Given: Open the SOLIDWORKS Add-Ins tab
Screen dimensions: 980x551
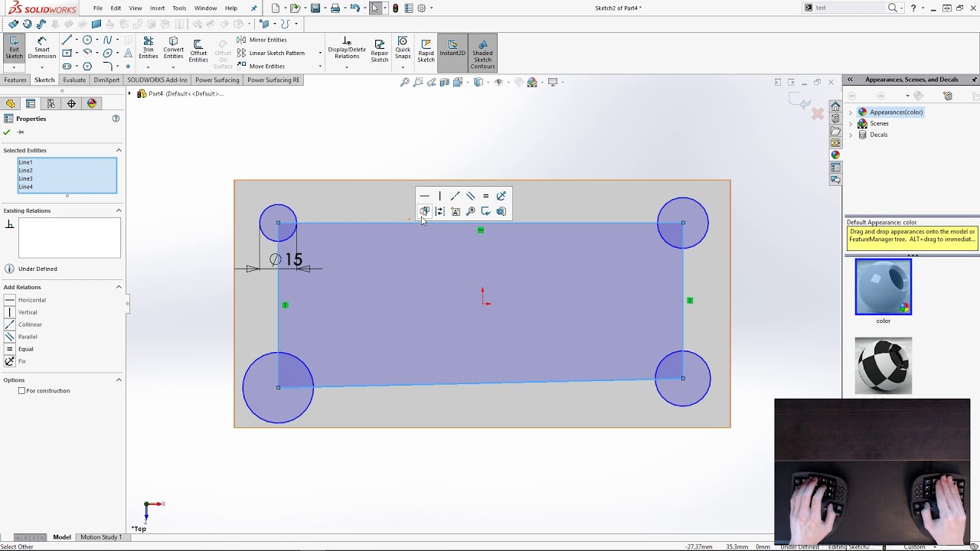Looking at the screenshot, I should tap(157, 80).
